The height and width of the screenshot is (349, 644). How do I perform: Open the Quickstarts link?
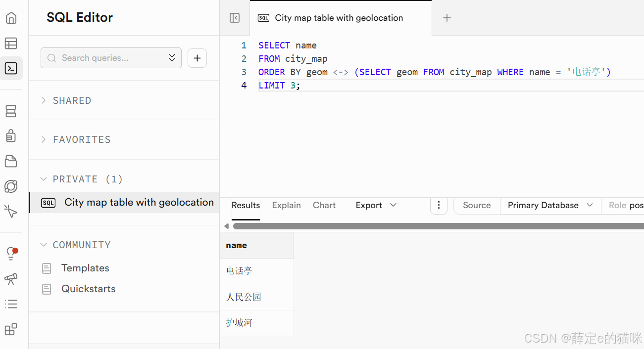click(x=89, y=289)
